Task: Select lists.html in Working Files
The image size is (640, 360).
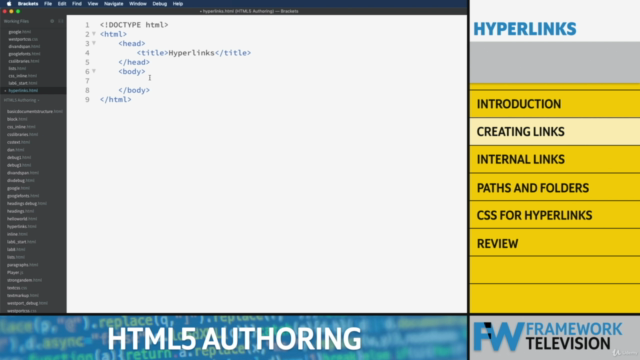Action: click(x=17, y=69)
